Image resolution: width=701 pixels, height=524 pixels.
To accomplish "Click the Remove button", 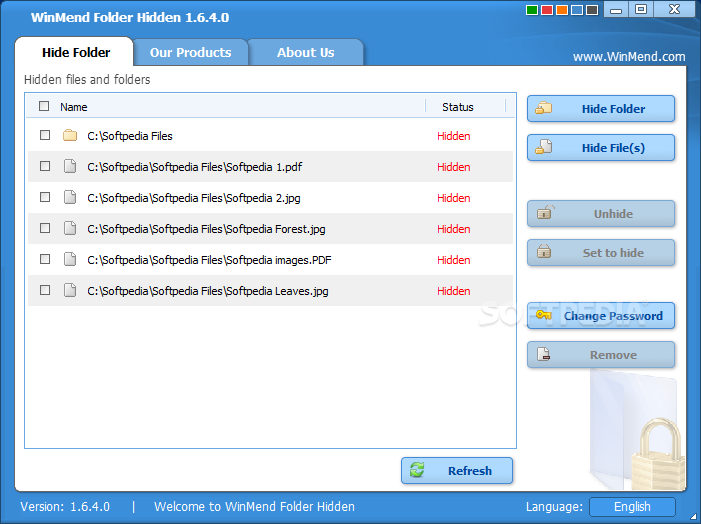I will pyautogui.click(x=601, y=355).
